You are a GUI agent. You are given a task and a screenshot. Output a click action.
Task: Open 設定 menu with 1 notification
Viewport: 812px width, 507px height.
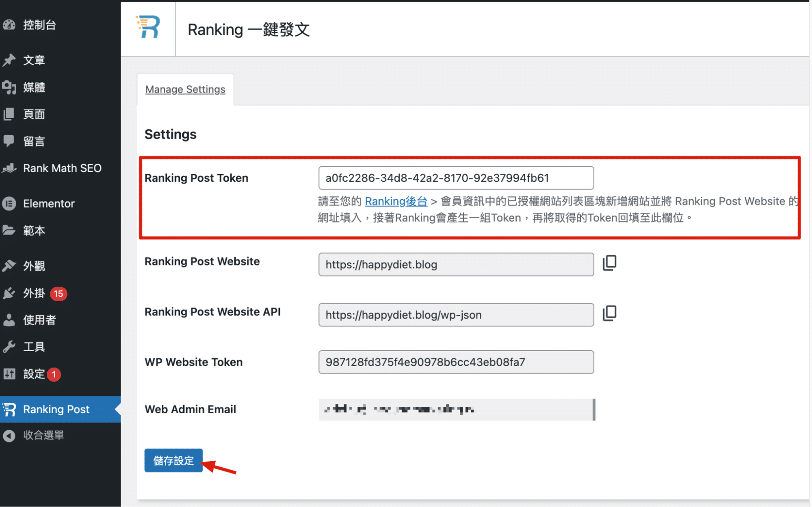34,374
